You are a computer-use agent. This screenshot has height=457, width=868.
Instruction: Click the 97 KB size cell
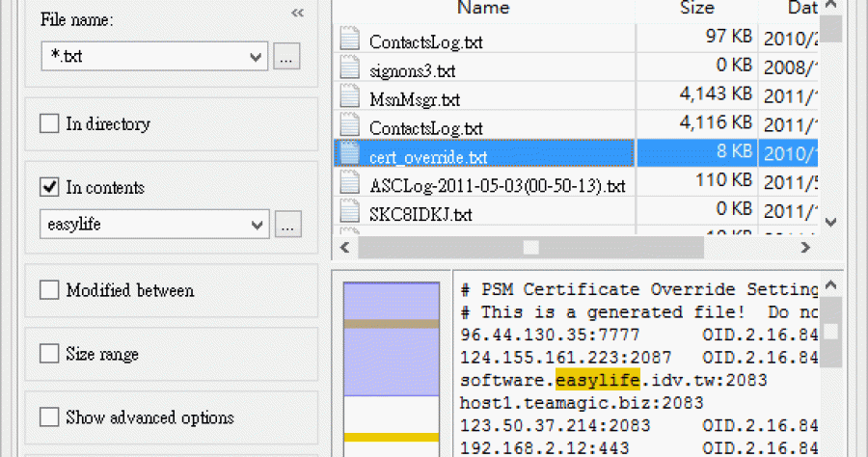pos(728,37)
